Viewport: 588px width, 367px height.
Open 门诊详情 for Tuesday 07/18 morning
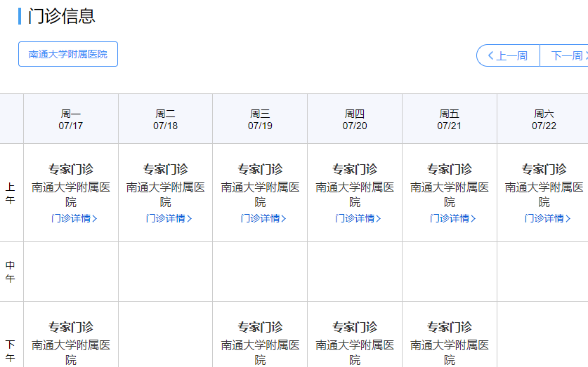[169, 218]
